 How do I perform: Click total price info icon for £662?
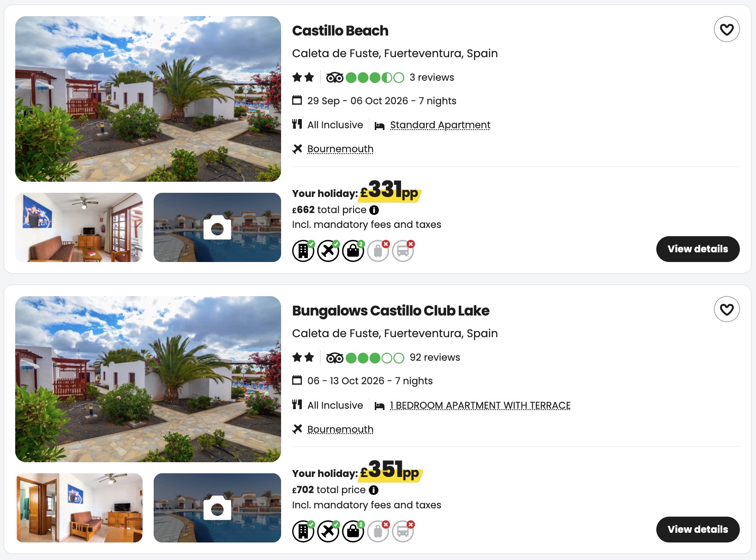374,210
